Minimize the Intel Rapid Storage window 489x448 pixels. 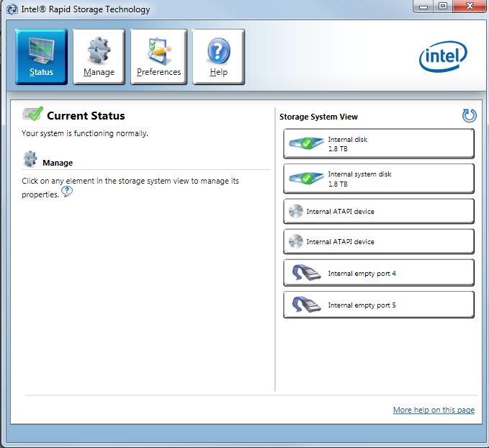(x=423, y=6)
